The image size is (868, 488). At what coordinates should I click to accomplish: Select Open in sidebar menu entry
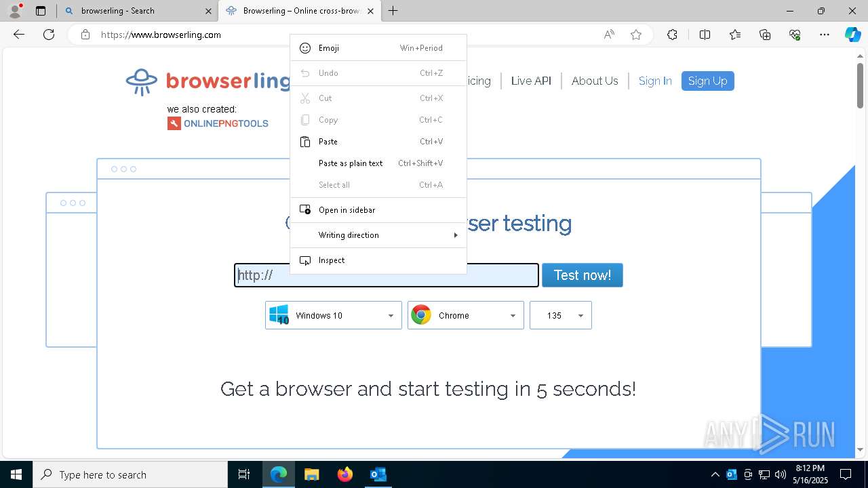pyautogui.click(x=378, y=210)
